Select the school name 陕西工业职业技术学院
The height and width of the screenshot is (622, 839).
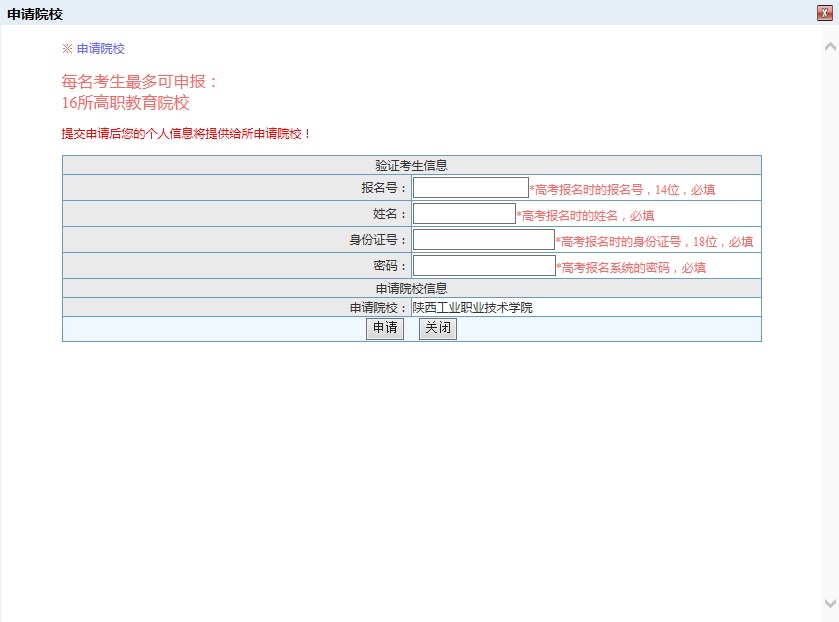473,308
